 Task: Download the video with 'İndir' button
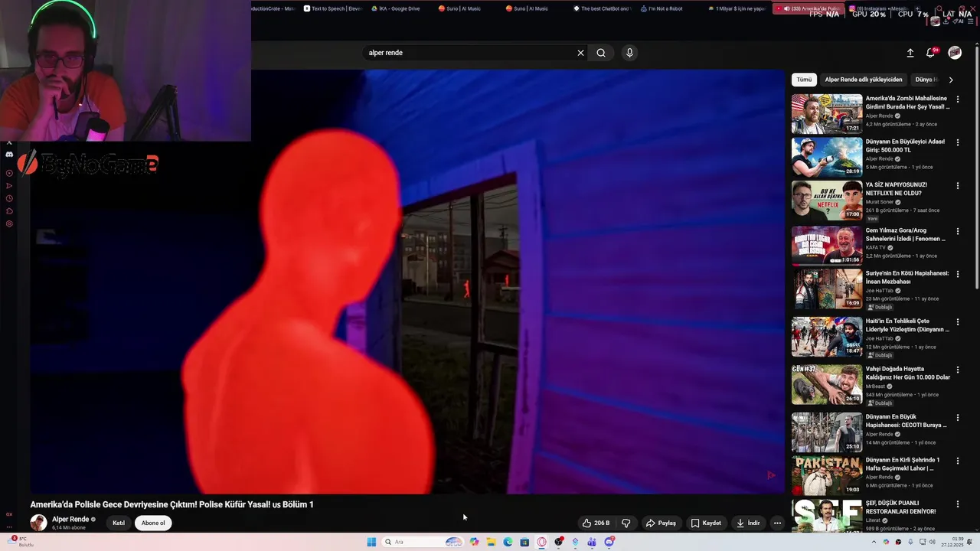tap(748, 523)
